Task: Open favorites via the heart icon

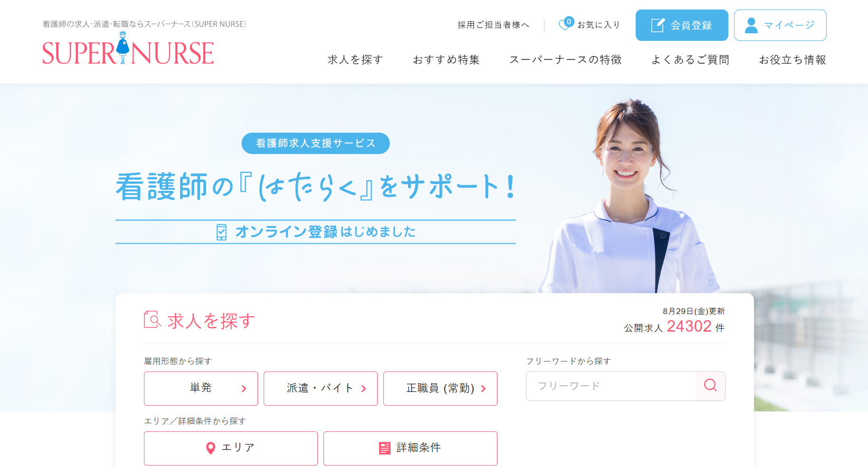Action: pos(565,24)
